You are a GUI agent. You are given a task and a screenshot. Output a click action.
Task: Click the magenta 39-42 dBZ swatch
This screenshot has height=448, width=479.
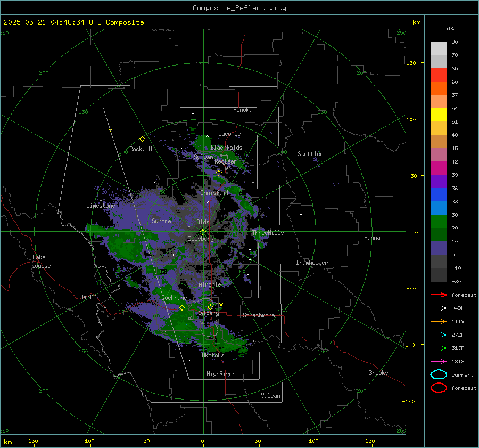click(439, 168)
